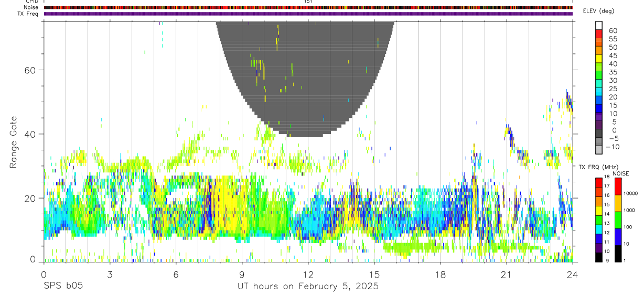Click the ELEV scale label '50'
The width and height of the screenshot is (644, 297).
pyautogui.click(x=613, y=47)
